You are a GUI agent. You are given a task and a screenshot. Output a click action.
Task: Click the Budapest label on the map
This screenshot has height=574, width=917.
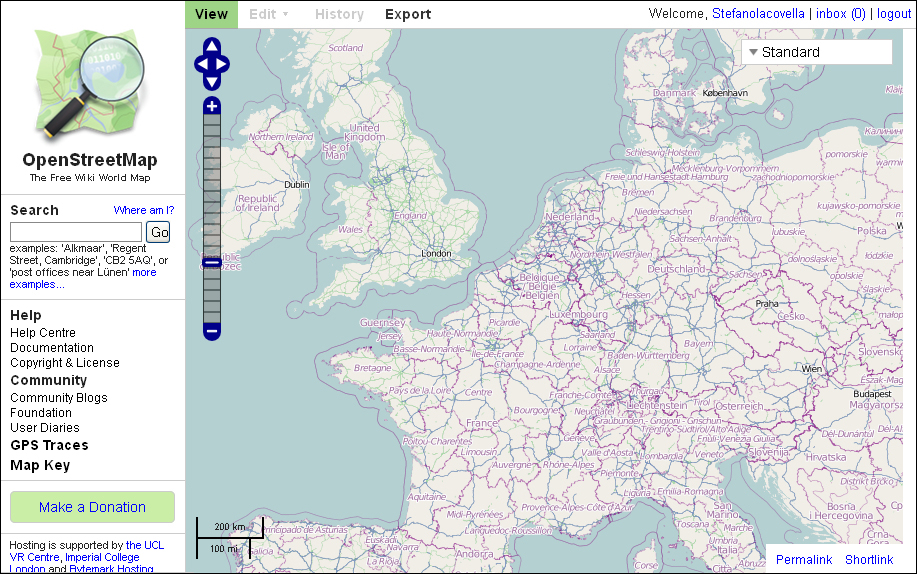[x=872, y=394]
